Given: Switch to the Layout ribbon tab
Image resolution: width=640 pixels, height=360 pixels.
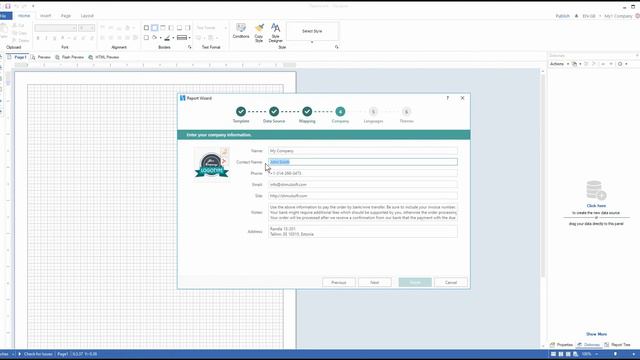Looking at the screenshot, I should tap(87, 16).
